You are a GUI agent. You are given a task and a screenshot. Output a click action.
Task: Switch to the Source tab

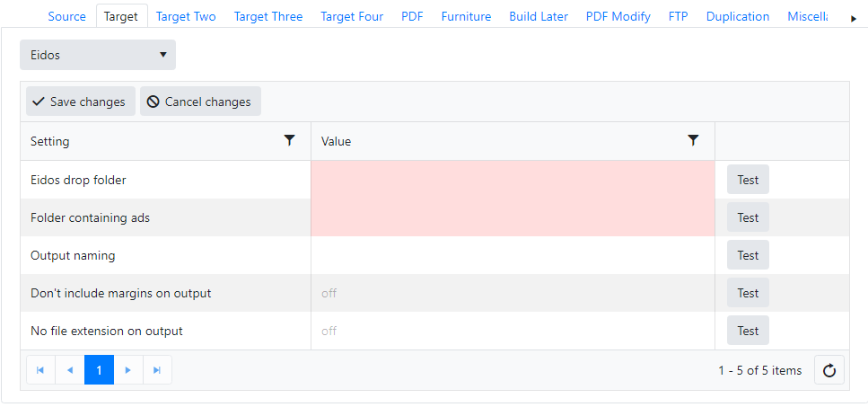[67, 16]
